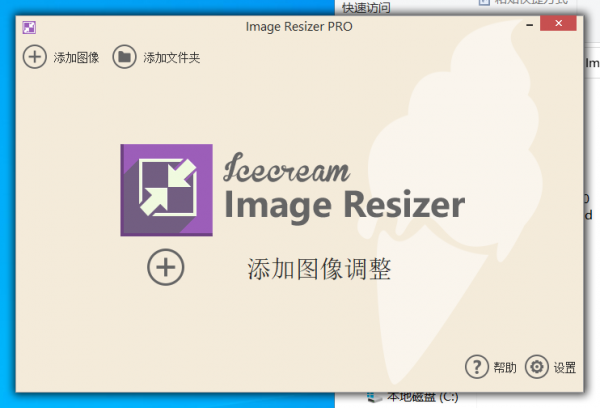Click the 添加图像调整 text in the center
The width and height of the screenshot is (600, 408).
(x=319, y=269)
